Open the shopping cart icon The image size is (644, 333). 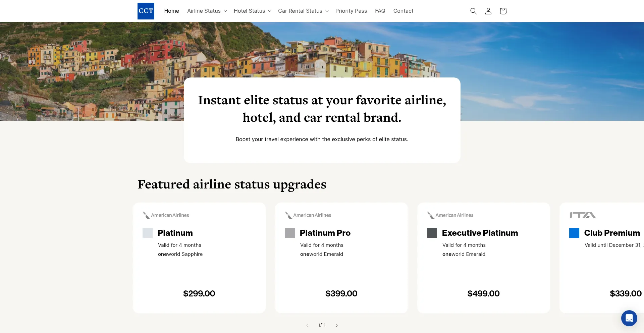click(x=503, y=11)
